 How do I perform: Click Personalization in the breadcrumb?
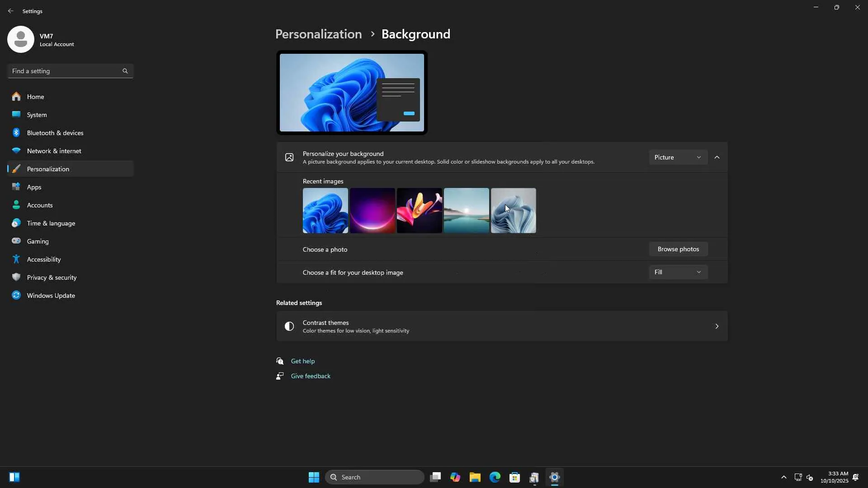click(318, 34)
